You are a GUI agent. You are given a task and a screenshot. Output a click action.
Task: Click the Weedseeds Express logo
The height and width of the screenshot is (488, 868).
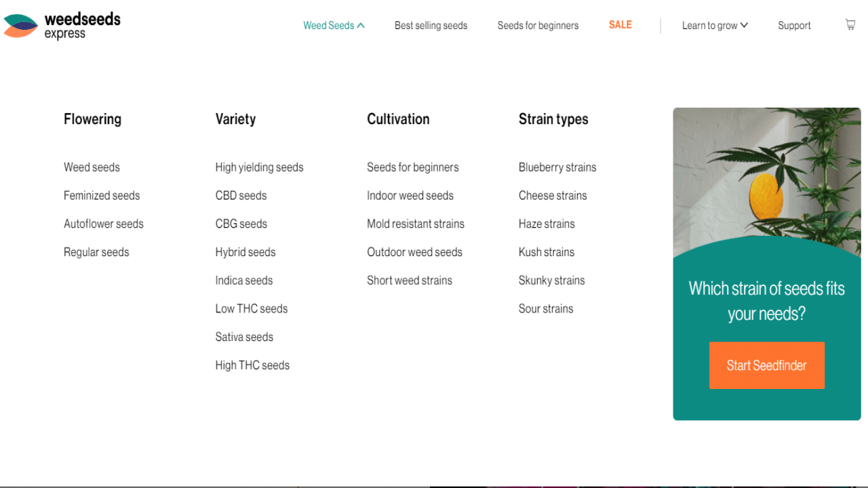[x=62, y=26]
